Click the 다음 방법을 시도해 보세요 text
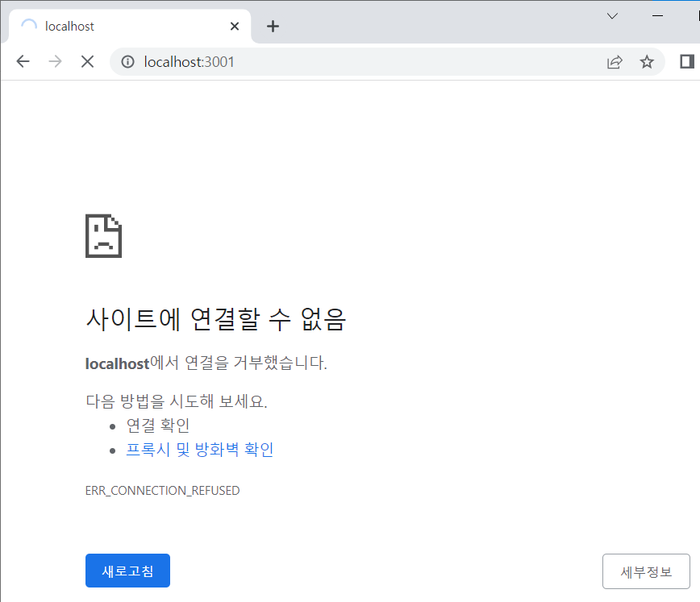The width and height of the screenshot is (700, 602). click(177, 401)
